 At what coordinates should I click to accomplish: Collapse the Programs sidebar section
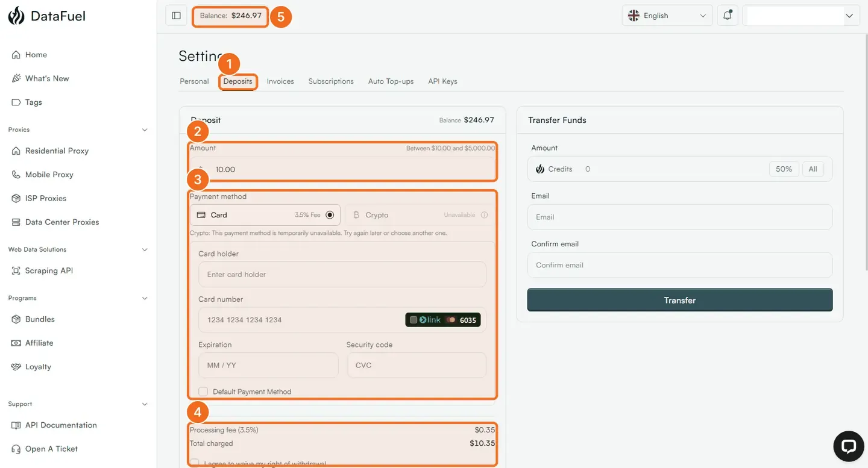(144, 299)
